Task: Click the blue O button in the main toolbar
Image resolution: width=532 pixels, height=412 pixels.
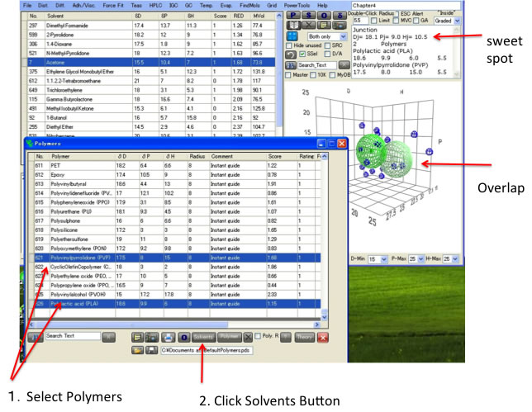Action: pos(324,15)
